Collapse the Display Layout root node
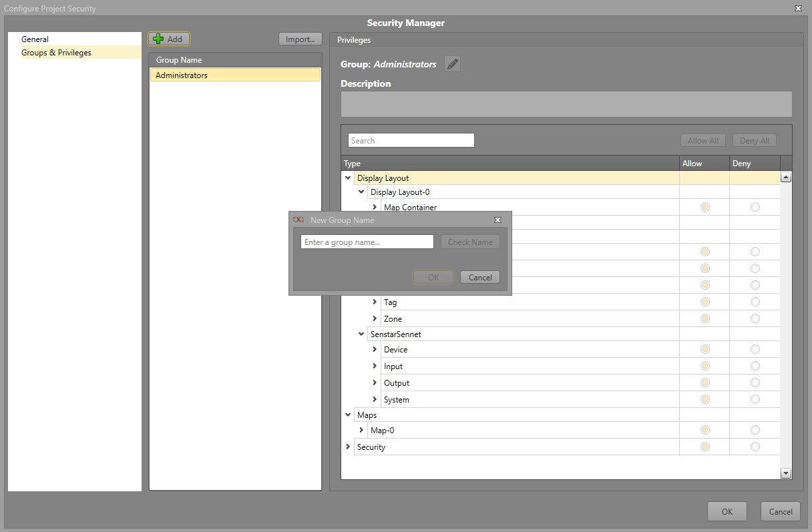 click(348, 178)
